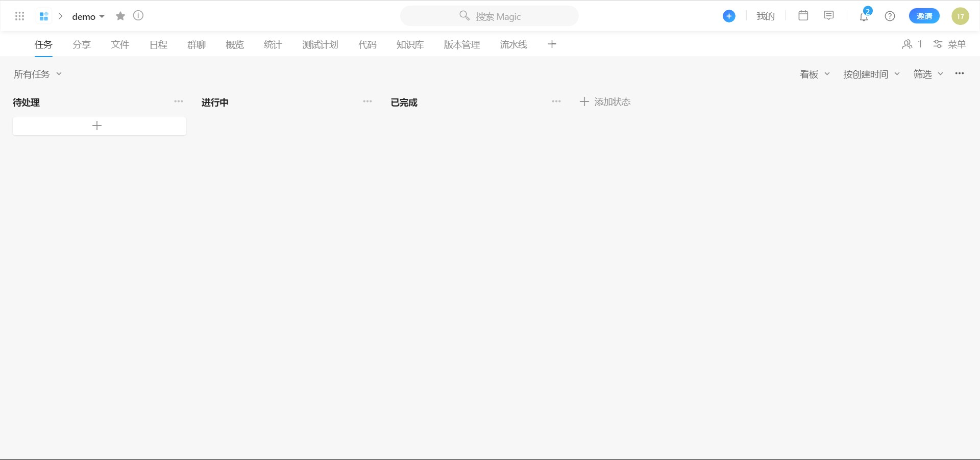Viewport: 980px width, 460px height.
Task: Expand the 按创建时间 sorting dropdown
Action: [x=870, y=74]
